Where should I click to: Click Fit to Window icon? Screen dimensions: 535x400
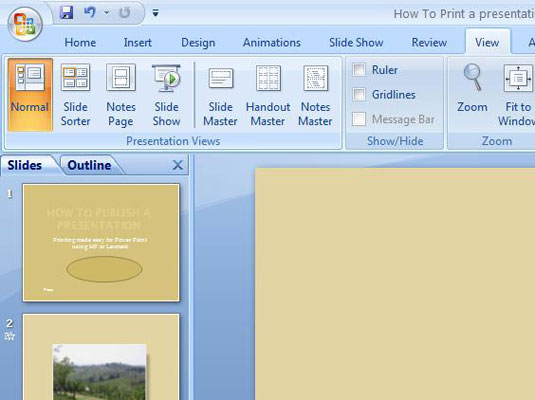(x=518, y=78)
